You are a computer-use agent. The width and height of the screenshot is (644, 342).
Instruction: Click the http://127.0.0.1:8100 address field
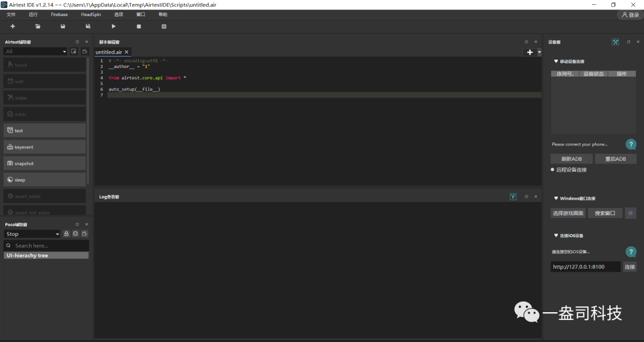pos(586,266)
